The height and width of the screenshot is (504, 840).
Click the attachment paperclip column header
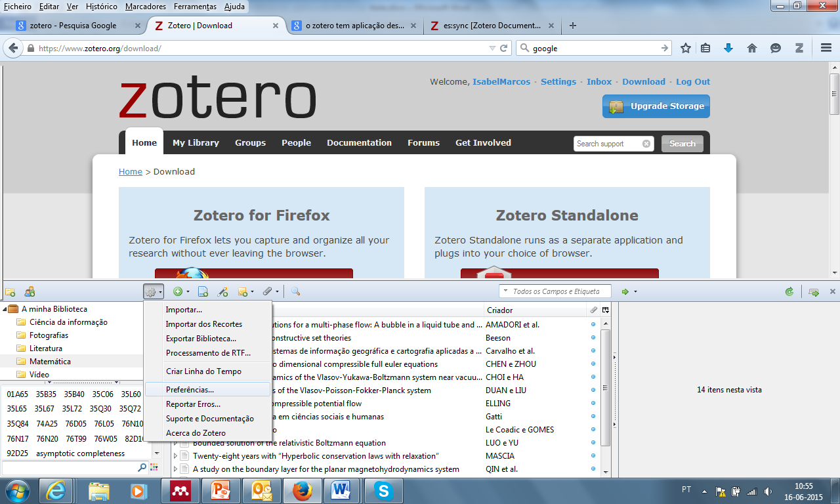click(x=594, y=310)
